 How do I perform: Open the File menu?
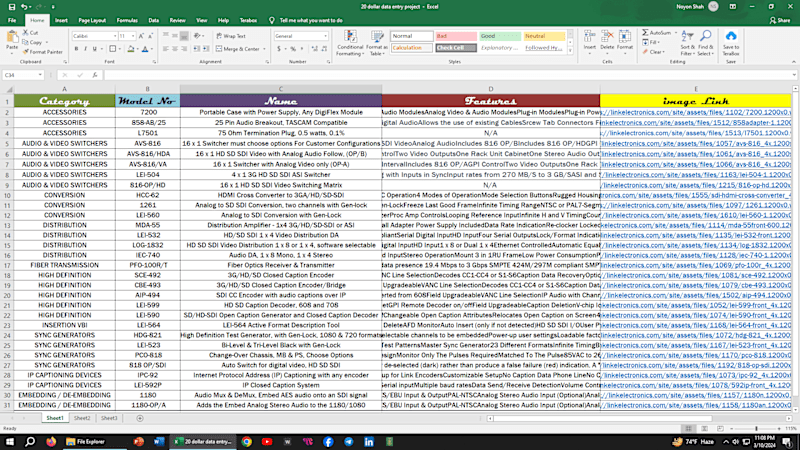(x=12, y=20)
